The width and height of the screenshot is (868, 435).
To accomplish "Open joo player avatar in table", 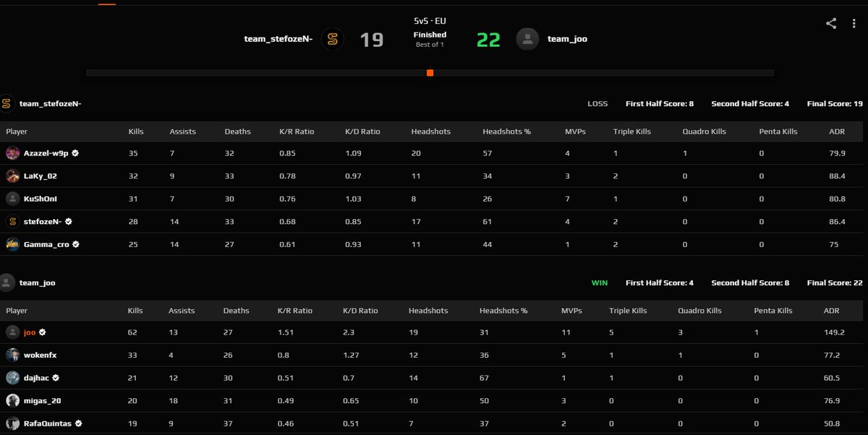I will click(12, 332).
